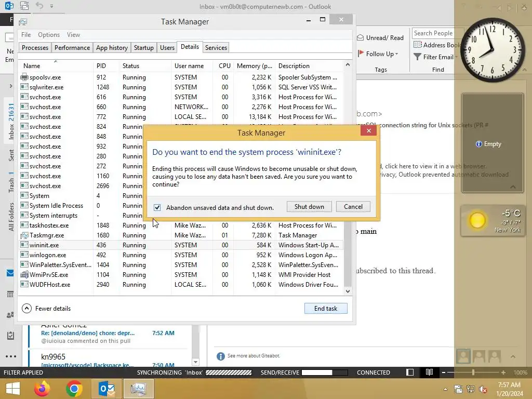Open Tasks view in Outlook navigation
The width and height of the screenshot is (532, 399).
[x=10, y=336]
